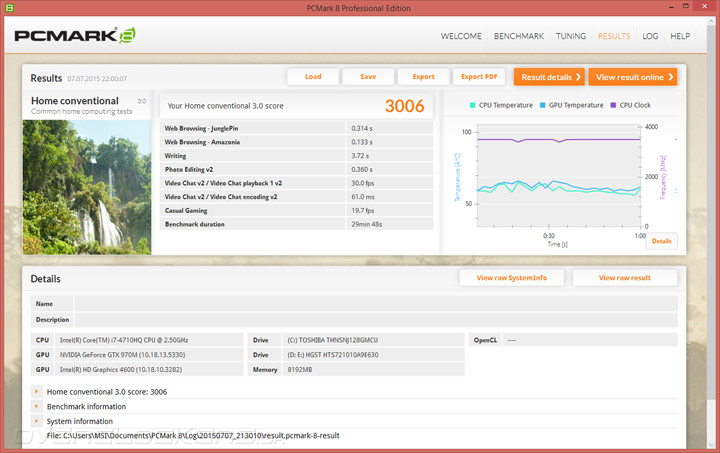Open the TUNING tab

[x=571, y=36]
